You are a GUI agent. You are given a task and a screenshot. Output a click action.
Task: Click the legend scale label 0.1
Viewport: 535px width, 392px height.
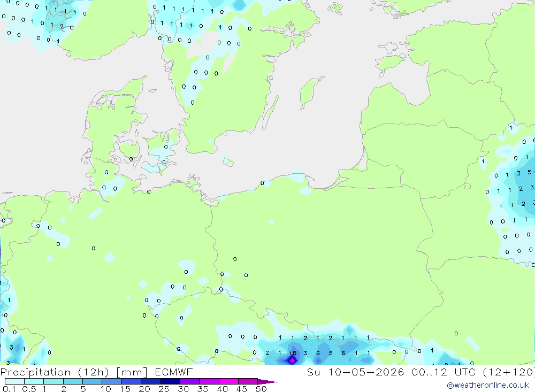pyautogui.click(x=9, y=389)
